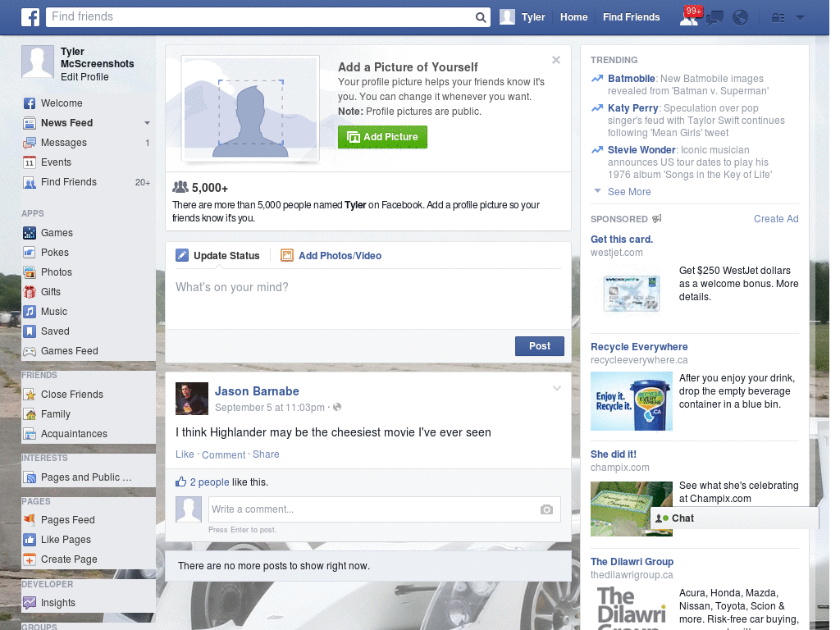Open post timestamp September 5 at 11:03pm
Image resolution: width=840 pixels, height=630 pixels.
tap(269, 408)
